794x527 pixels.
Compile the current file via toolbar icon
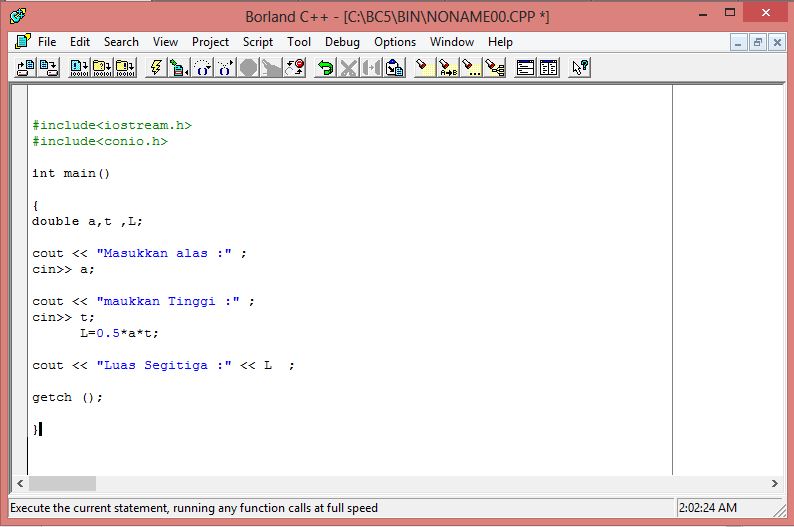click(x=79, y=67)
